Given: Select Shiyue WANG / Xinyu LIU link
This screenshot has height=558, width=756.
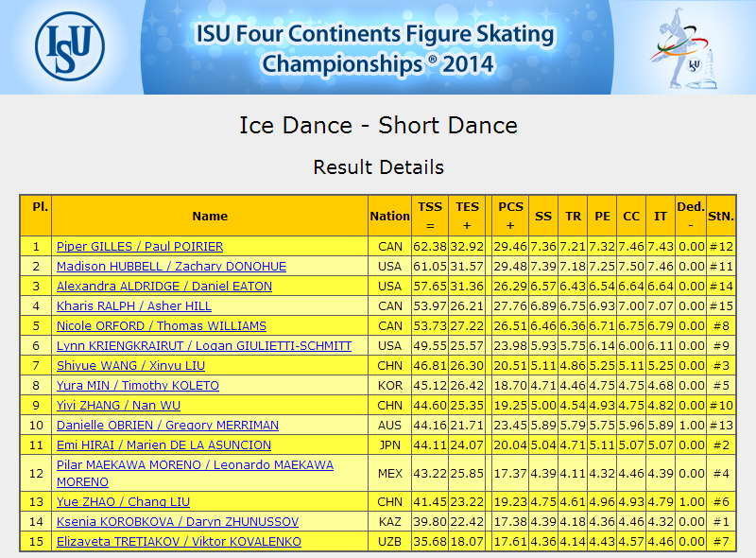Looking at the screenshot, I should coord(130,365).
